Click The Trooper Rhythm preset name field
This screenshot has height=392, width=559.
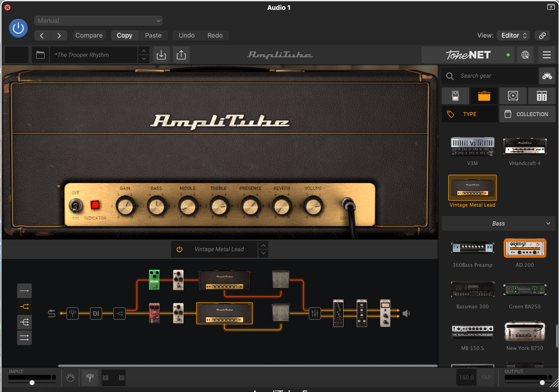point(94,55)
